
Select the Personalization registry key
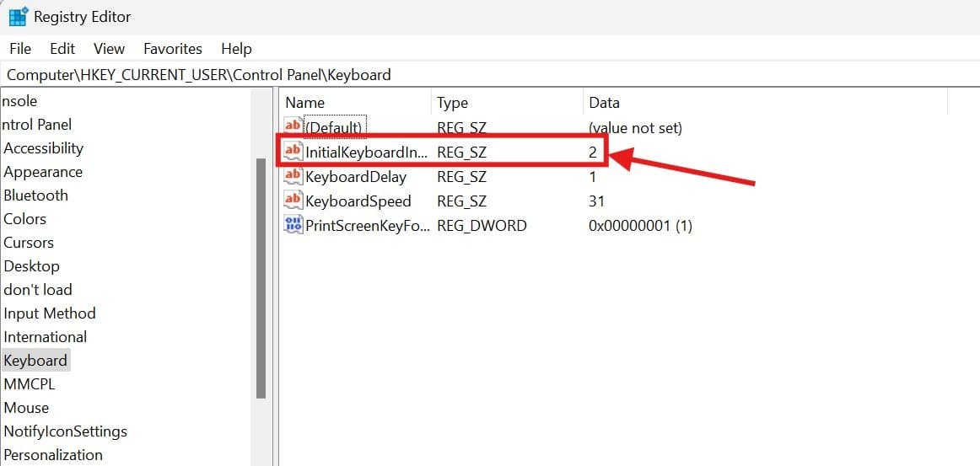click(x=52, y=455)
